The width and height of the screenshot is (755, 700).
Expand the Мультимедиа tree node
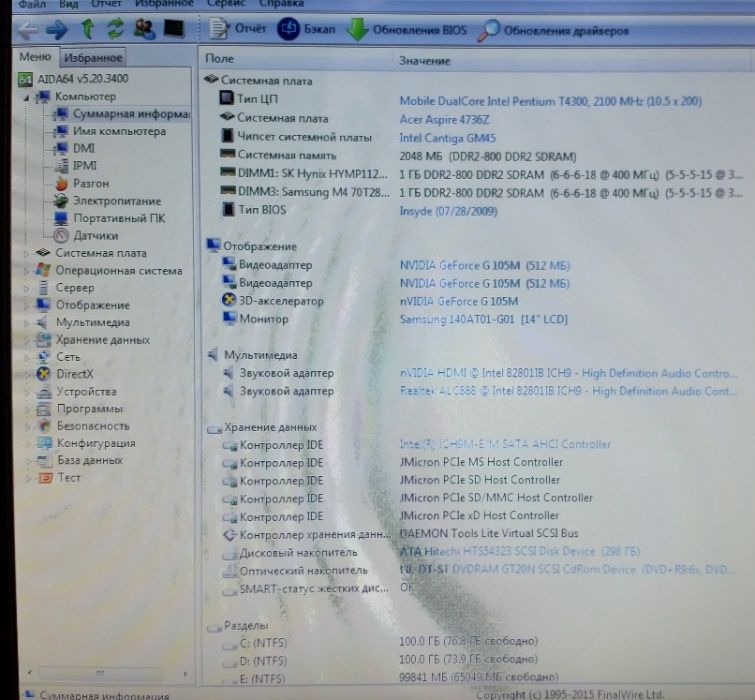(27, 323)
